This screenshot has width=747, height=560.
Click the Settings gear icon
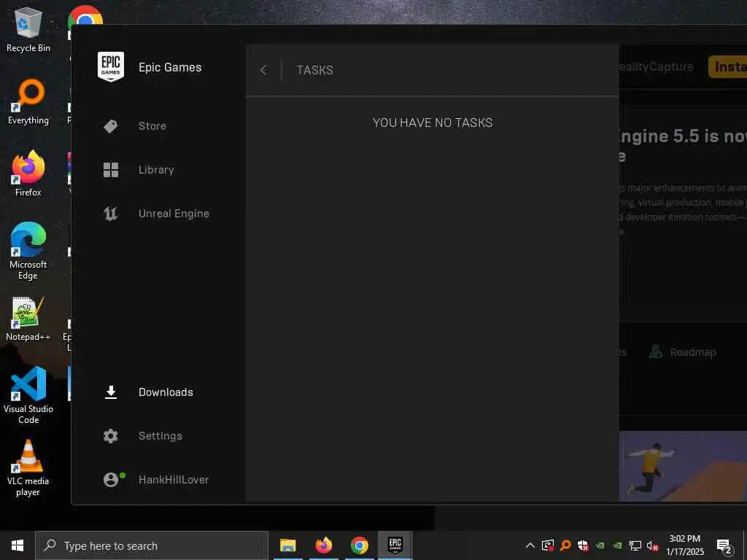pos(111,436)
